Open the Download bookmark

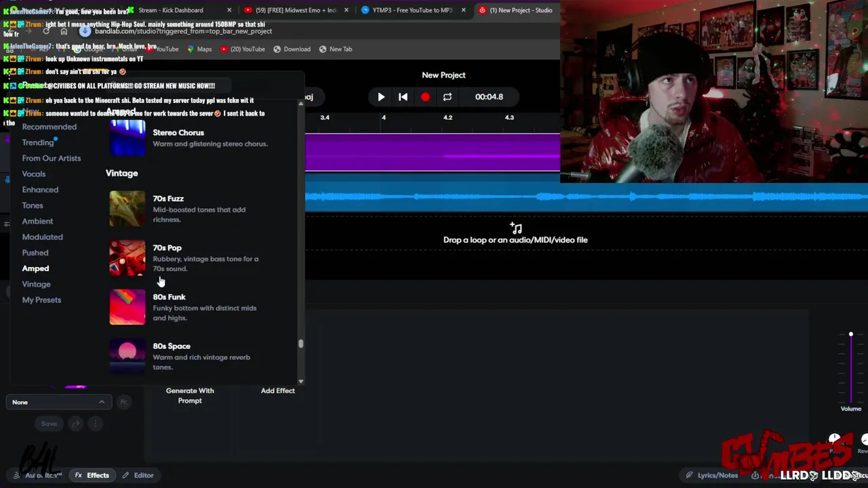292,49
